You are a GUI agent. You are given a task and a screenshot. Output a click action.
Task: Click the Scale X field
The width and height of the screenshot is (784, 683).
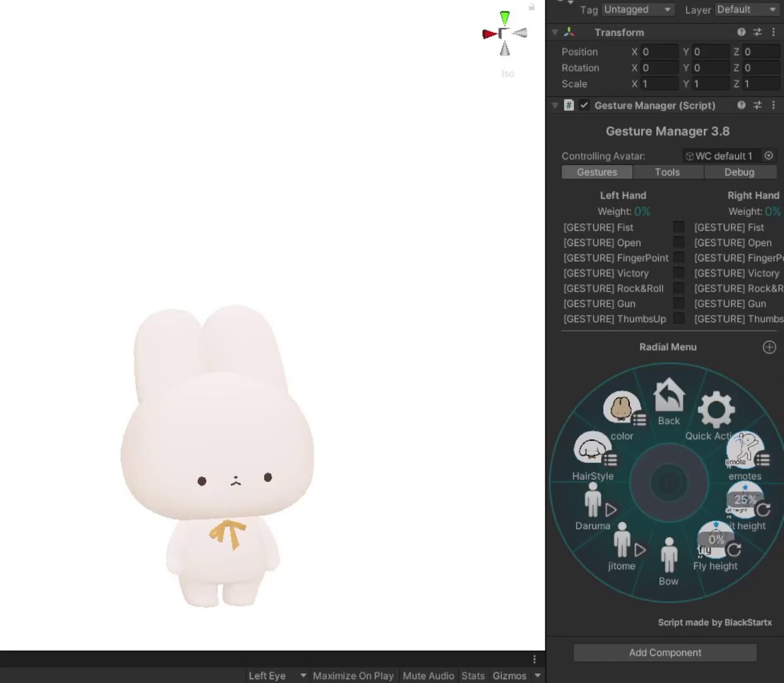tap(659, 83)
